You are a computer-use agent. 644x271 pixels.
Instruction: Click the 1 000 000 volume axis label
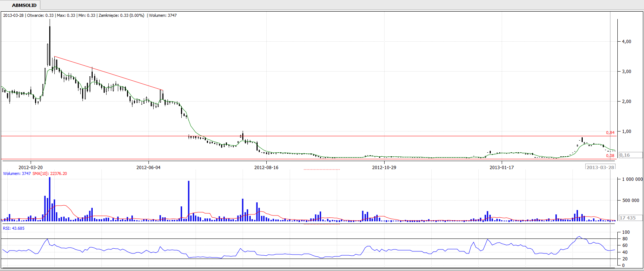632,179
